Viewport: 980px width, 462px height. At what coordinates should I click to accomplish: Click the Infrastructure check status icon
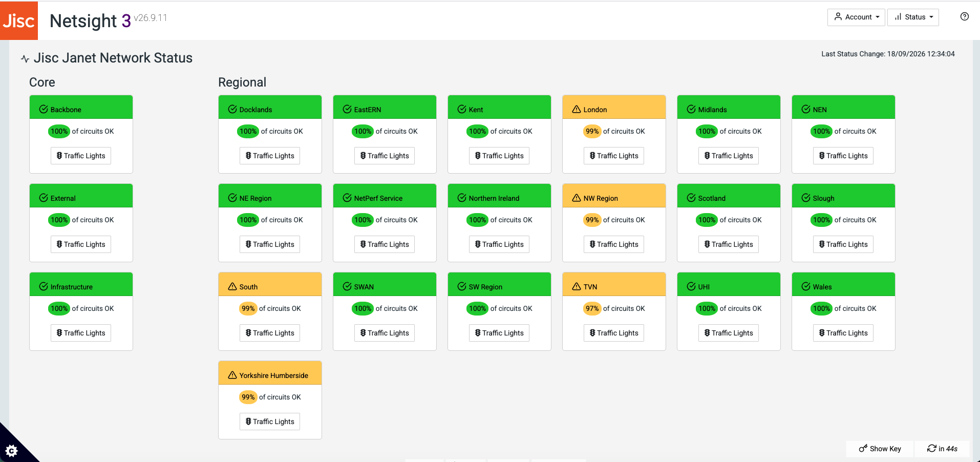(x=44, y=286)
